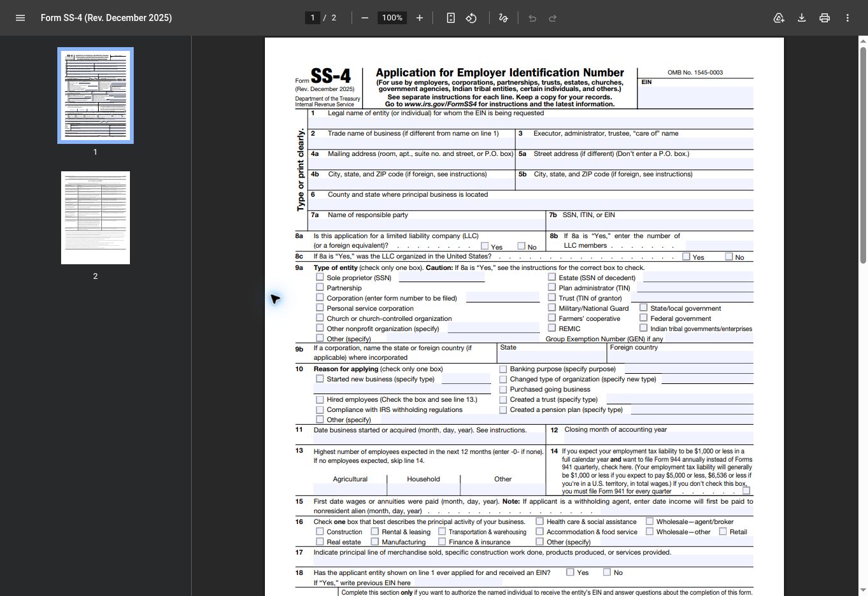Open the more actions three-dot menu

[x=848, y=18]
